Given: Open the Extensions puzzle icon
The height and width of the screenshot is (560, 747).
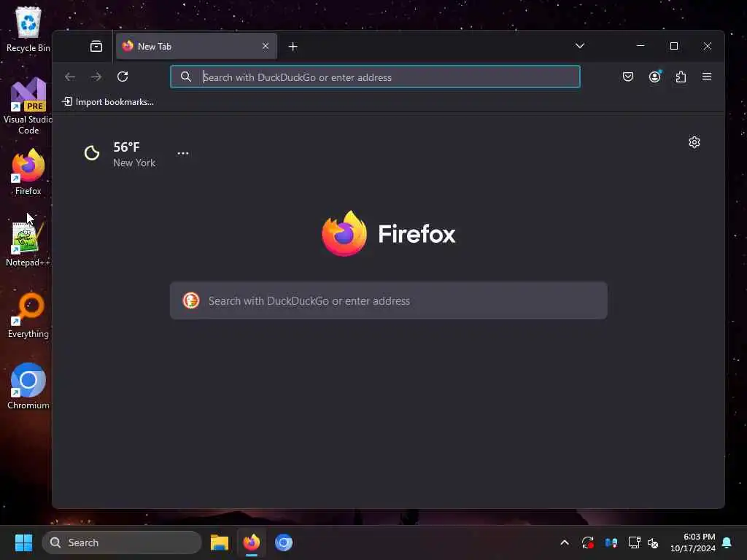Looking at the screenshot, I should (x=681, y=77).
